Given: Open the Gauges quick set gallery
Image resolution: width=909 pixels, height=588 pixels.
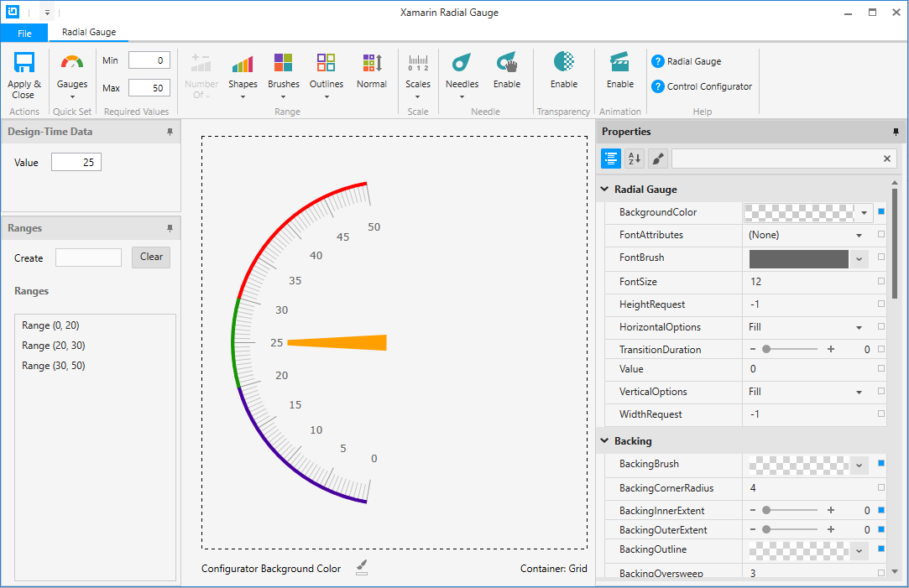Looking at the screenshot, I should pyautogui.click(x=72, y=75).
